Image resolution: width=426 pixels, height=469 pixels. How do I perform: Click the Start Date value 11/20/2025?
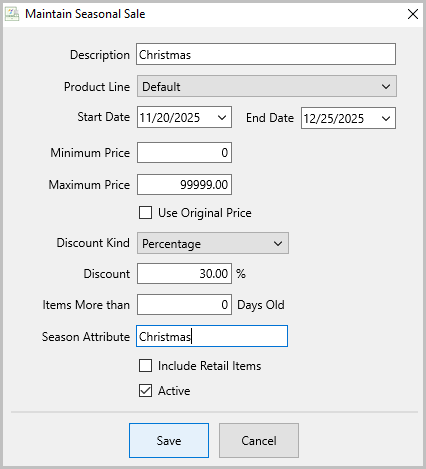click(x=170, y=118)
